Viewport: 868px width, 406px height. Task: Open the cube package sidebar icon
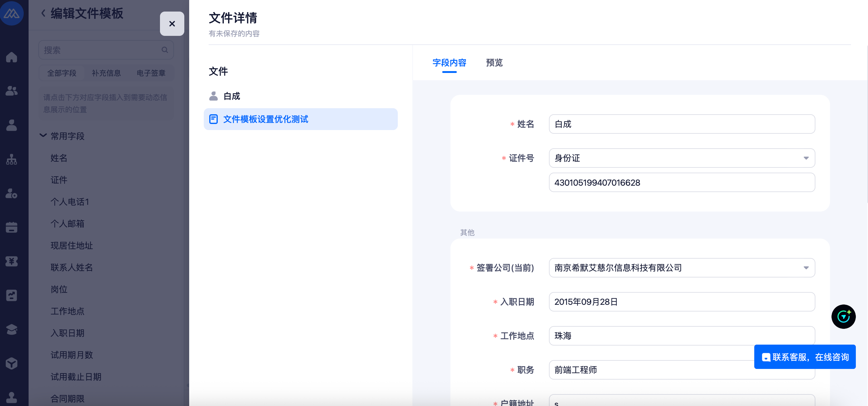tap(12, 363)
